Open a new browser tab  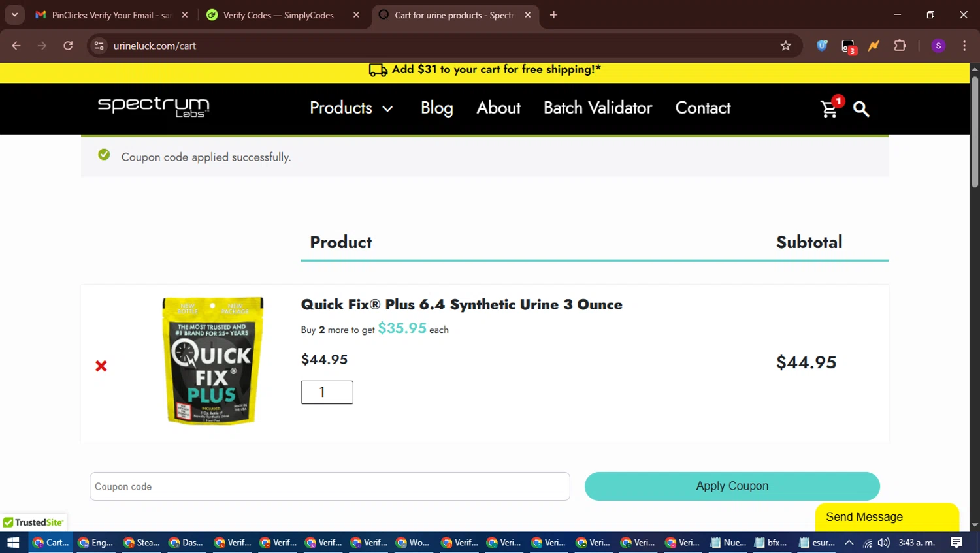[553, 14]
